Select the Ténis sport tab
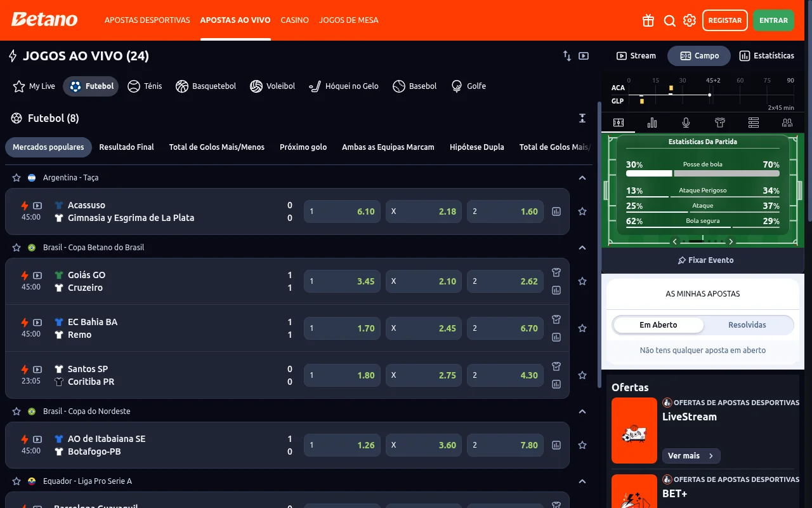 (145, 86)
